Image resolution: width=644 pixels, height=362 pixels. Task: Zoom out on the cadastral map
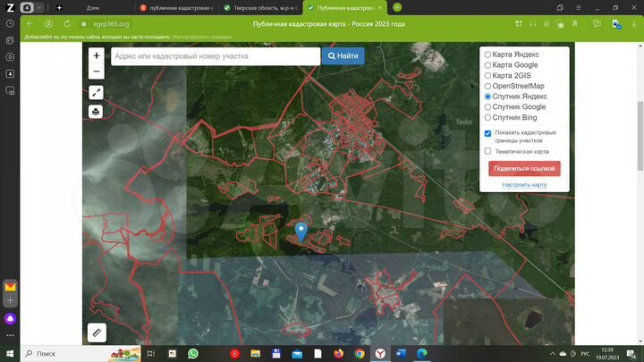[x=97, y=72]
